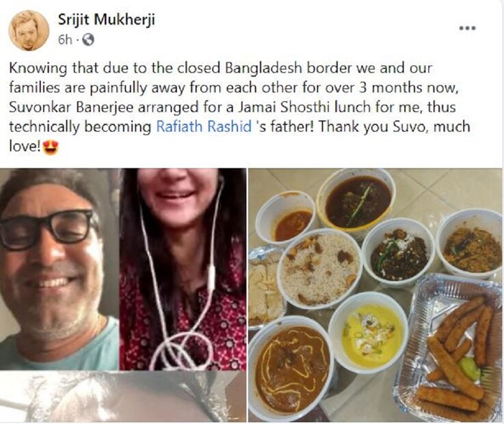This screenshot has height=424, width=504.
Task: Click the curry bowl with cream swirl
Action: [x=291, y=368]
